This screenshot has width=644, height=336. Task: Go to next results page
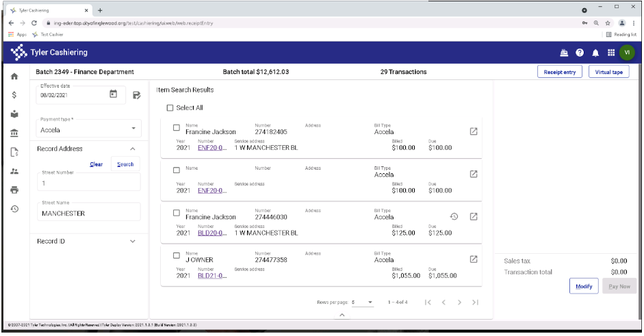click(459, 302)
